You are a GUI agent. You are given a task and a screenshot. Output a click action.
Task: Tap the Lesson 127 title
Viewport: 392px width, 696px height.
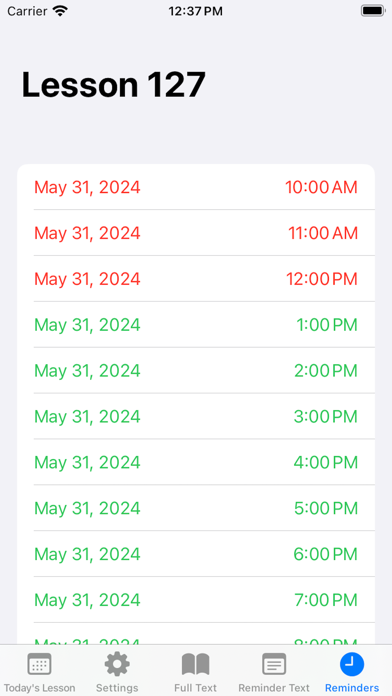pos(114,84)
